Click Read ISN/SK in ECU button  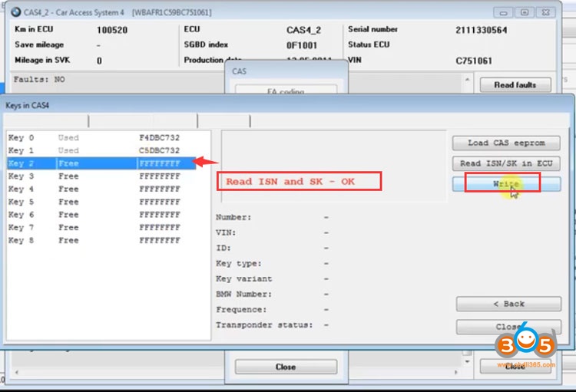(506, 163)
